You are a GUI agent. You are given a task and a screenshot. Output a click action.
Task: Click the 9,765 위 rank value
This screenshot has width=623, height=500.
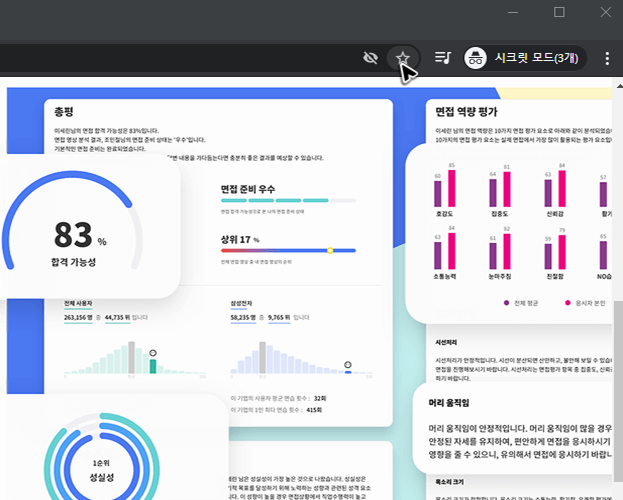point(279,318)
